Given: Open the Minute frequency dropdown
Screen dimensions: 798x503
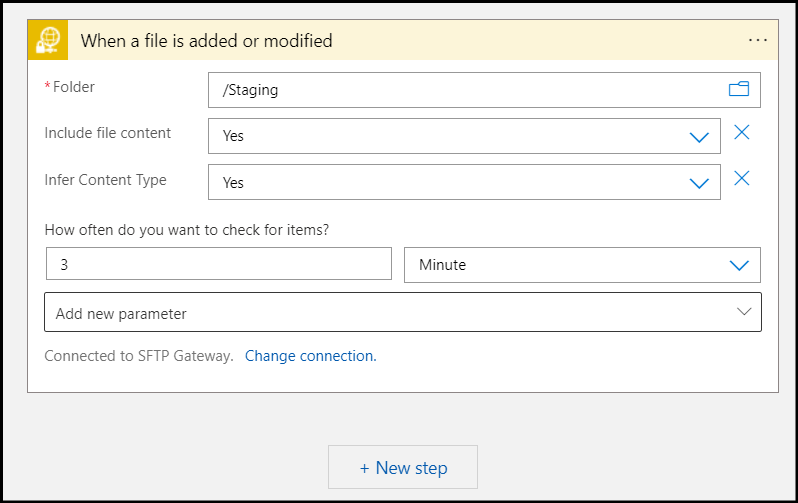Looking at the screenshot, I should point(582,265).
